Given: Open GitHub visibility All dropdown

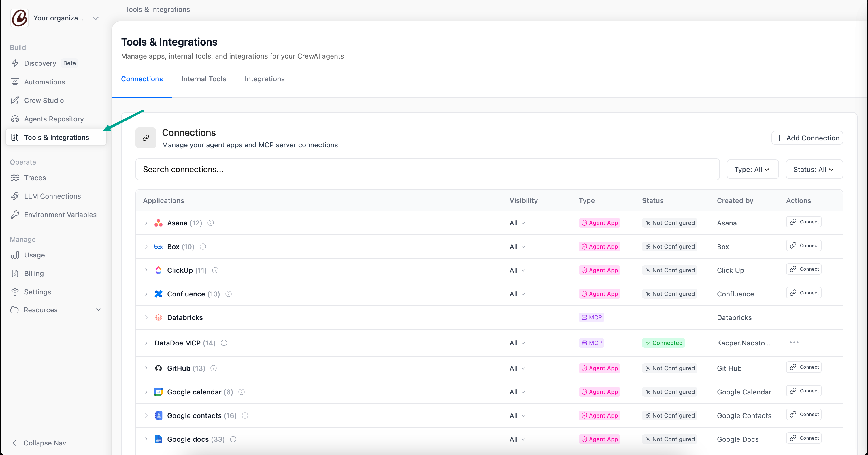Looking at the screenshot, I should pyautogui.click(x=517, y=368).
